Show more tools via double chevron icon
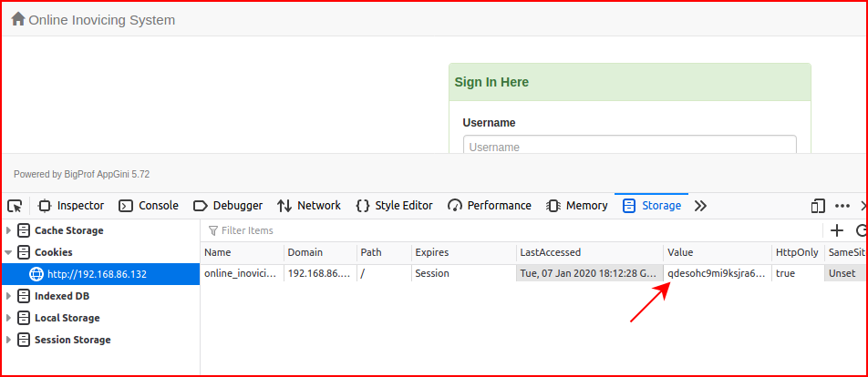 tap(700, 206)
